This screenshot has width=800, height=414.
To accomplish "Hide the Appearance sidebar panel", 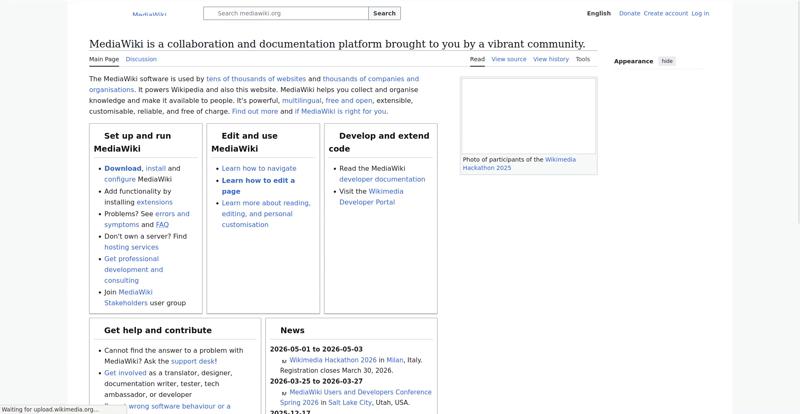I will (667, 61).
